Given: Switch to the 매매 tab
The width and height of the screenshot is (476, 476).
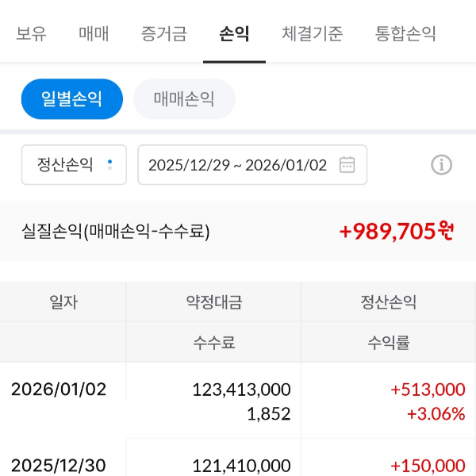Looking at the screenshot, I should click(94, 33).
